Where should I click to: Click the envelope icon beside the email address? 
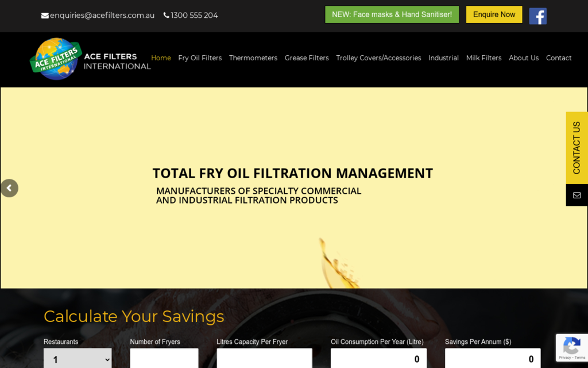tap(45, 16)
